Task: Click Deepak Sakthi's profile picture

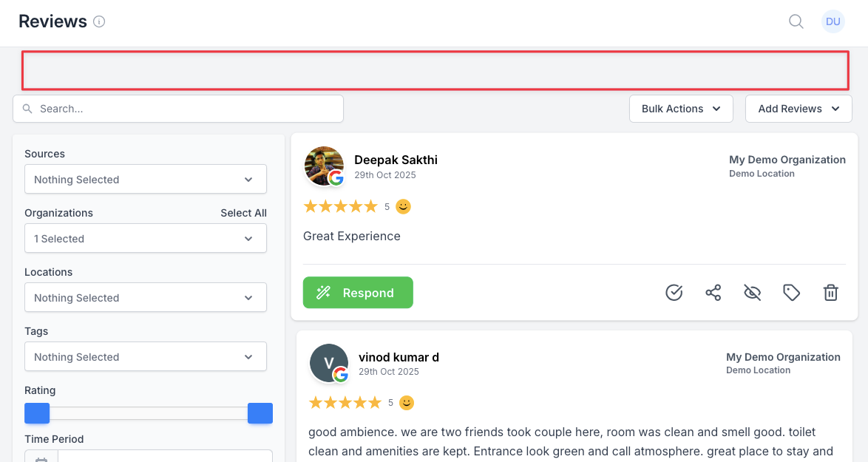Action: (x=324, y=166)
